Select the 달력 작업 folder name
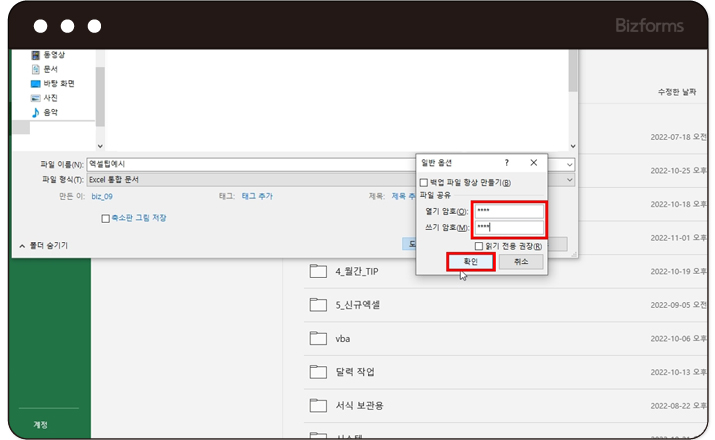This screenshot has width=715, height=440. pyautogui.click(x=355, y=372)
